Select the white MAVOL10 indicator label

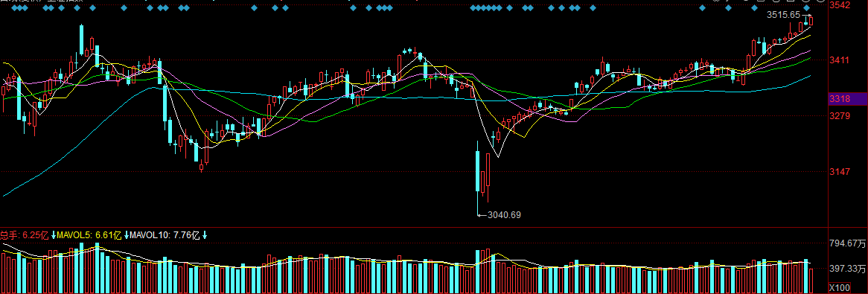coord(150,235)
